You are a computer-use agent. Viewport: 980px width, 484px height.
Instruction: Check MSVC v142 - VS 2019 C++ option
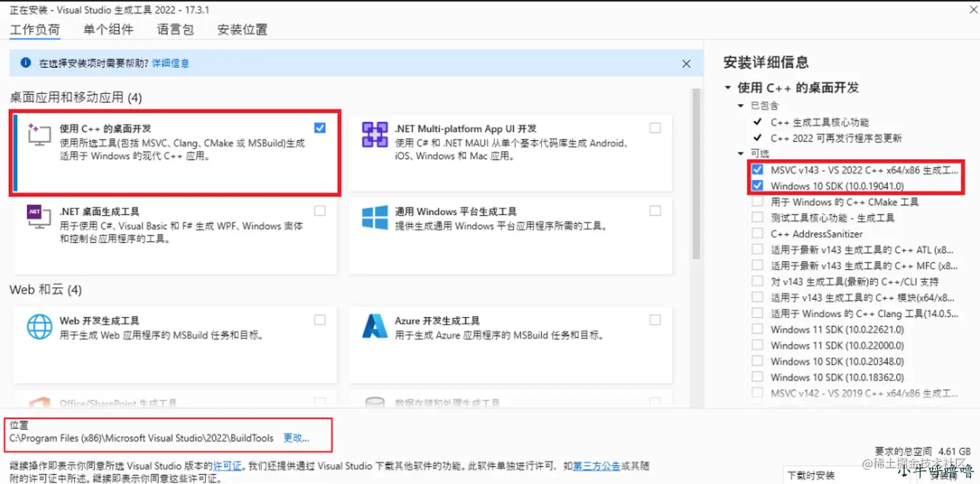click(757, 393)
